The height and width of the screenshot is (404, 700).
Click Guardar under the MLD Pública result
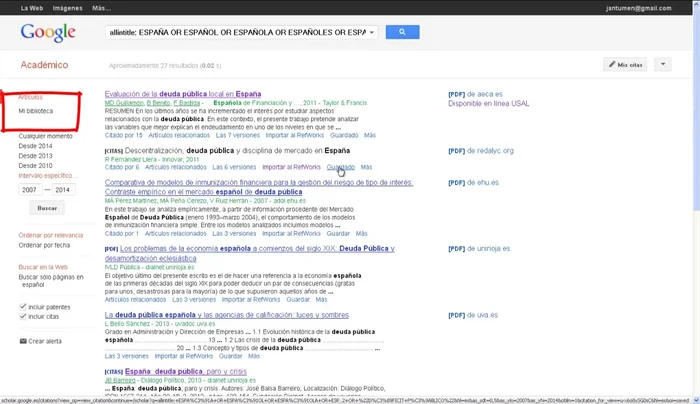(x=298, y=300)
